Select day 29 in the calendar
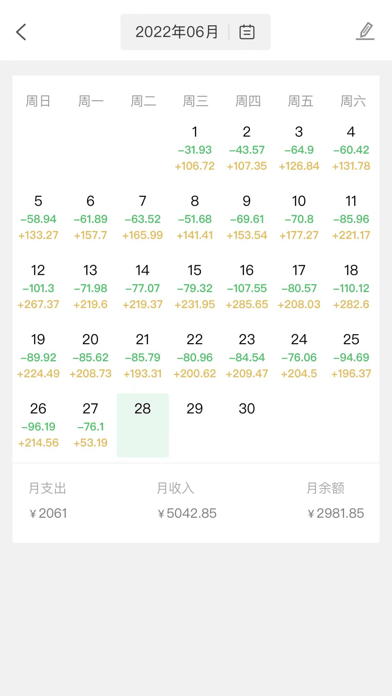The height and width of the screenshot is (696, 392). (x=194, y=425)
